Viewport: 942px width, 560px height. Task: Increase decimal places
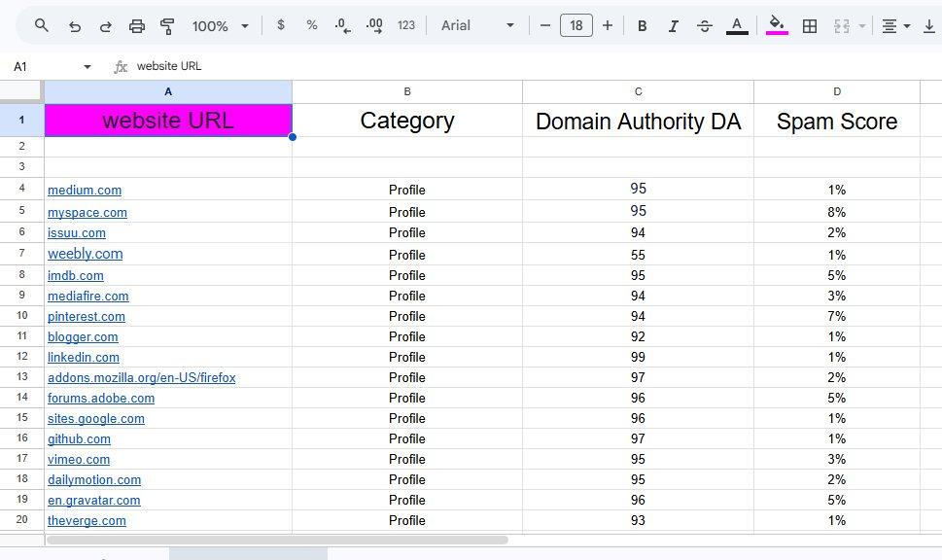pyautogui.click(x=374, y=26)
